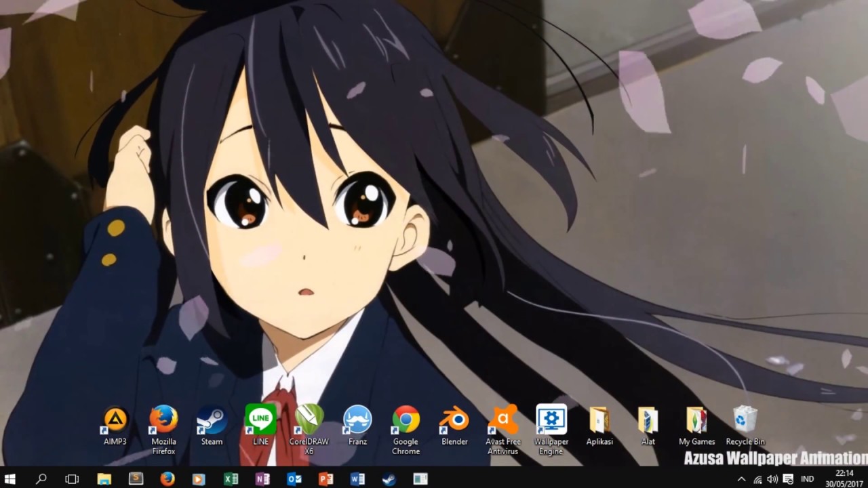868x488 pixels.
Task: Open PowerPoint from the taskbar
Action: (326, 479)
